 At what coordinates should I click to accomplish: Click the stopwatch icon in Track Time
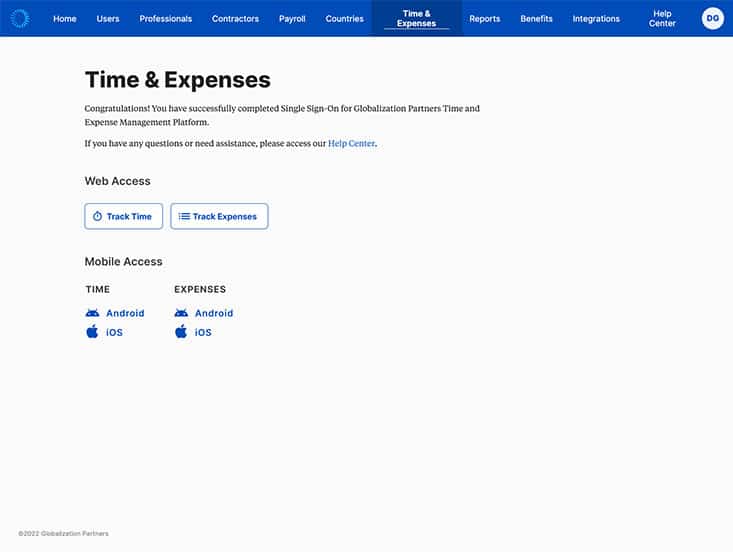pyautogui.click(x=97, y=216)
